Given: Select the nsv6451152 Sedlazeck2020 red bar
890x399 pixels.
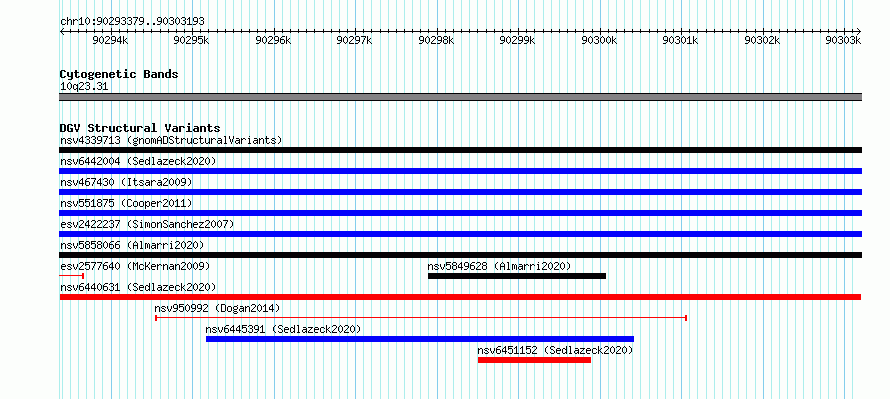Looking at the screenshot, I should coord(534,360).
